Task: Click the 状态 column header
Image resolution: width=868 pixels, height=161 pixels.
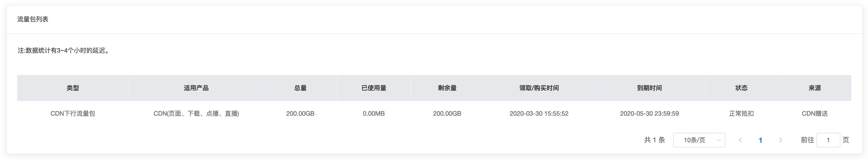Action: [741, 88]
